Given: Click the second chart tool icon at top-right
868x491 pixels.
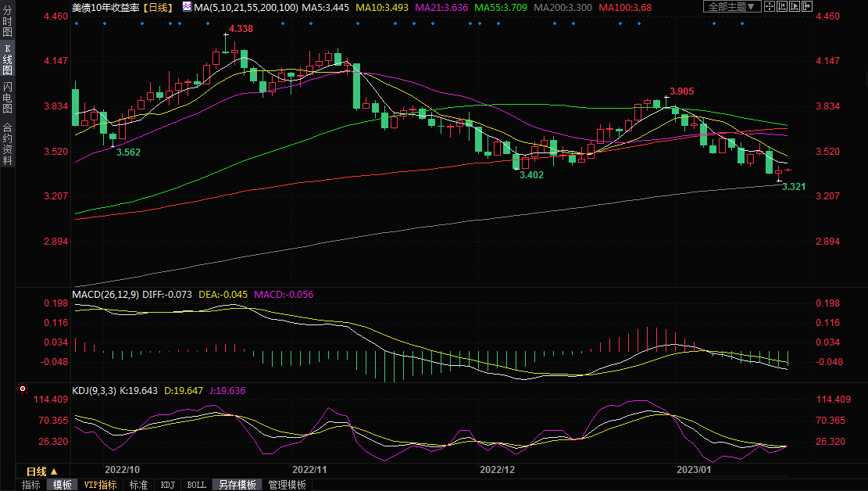Looking at the screenshot, I should [784, 6].
